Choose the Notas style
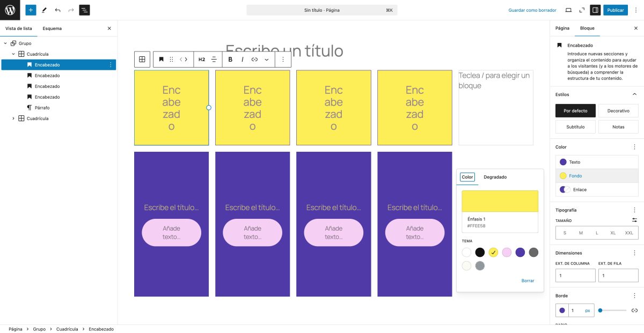The height and width of the screenshot is (333, 644). pyautogui.click(x=618, y=127)
